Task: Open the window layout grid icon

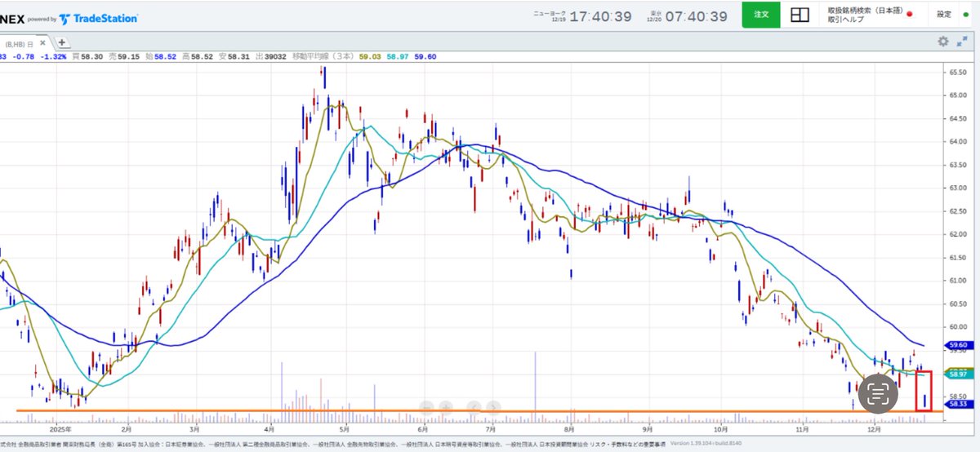Action: (x=800, y=15)
